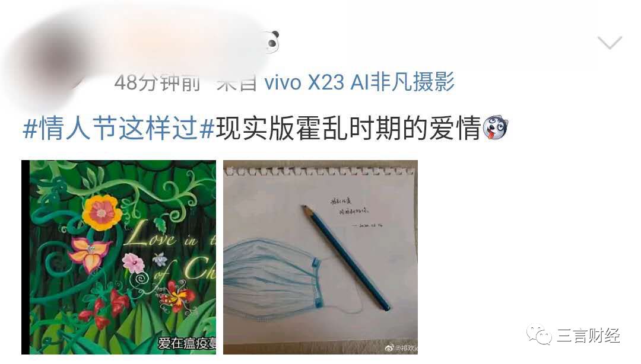Screen dimensions: 641x364
Task: Click the husky dog emoji
Action: pos(494,127)
